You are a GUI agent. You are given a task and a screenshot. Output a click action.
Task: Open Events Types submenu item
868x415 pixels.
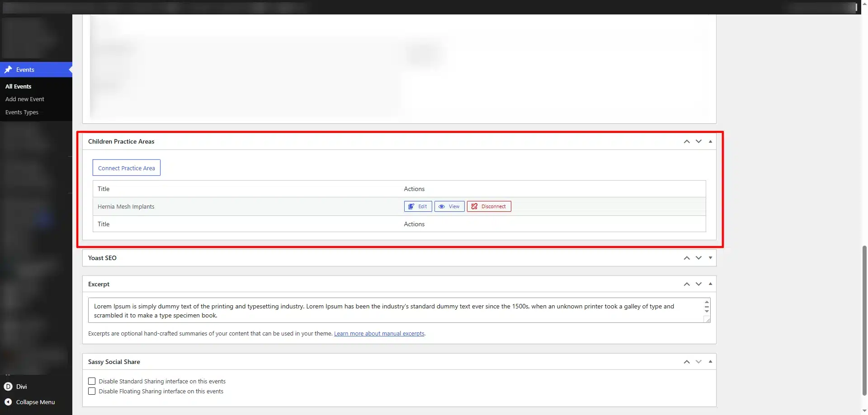tap(22, 112)
